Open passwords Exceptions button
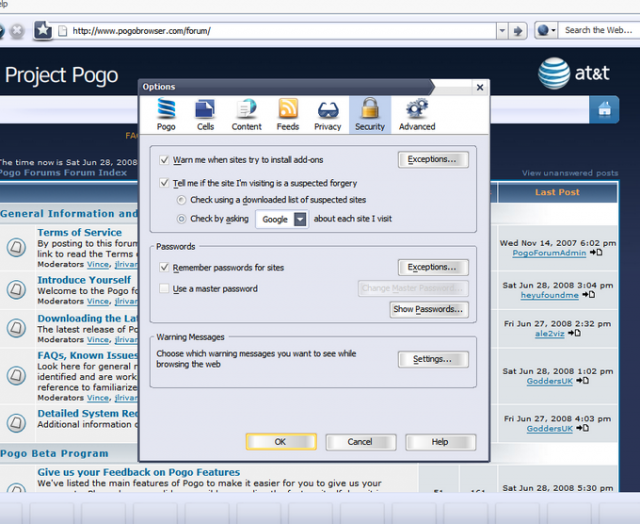 pos(433,267)
